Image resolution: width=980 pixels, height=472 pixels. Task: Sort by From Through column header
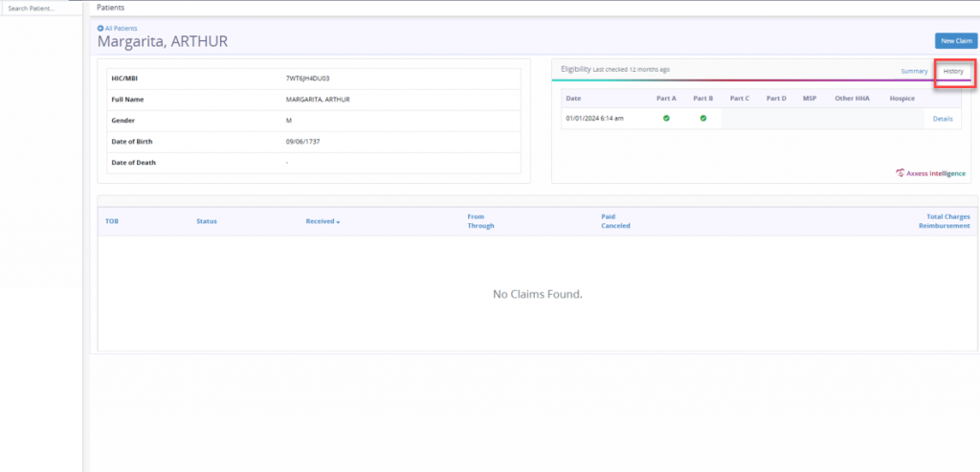click(480, 221)
